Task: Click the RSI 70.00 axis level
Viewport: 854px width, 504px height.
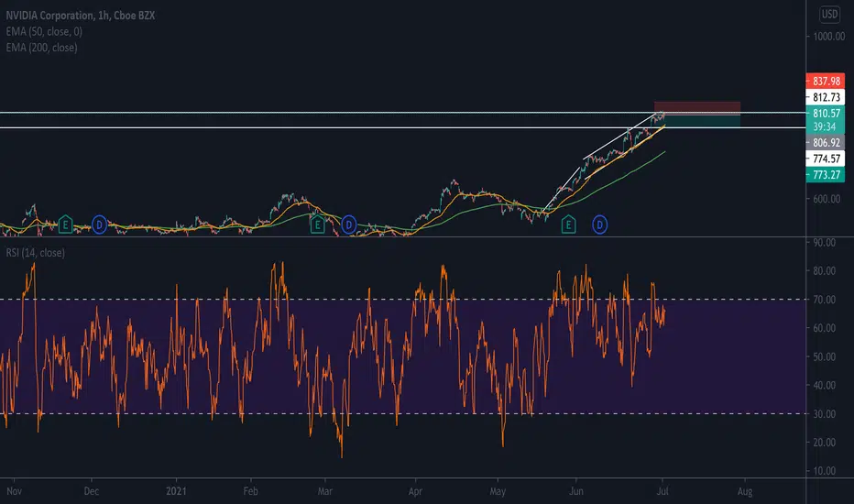Action: coord(824,300)
